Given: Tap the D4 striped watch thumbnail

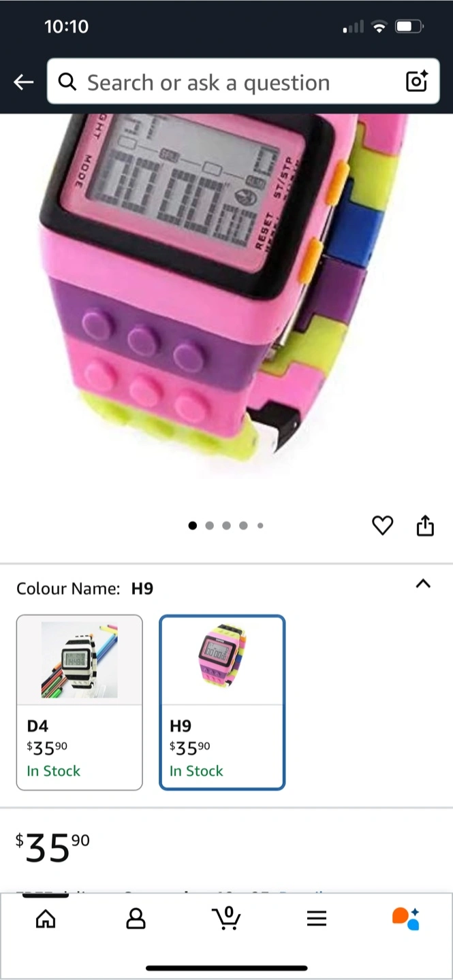Looking at the screenshot, I should click(x=79, y=659).
